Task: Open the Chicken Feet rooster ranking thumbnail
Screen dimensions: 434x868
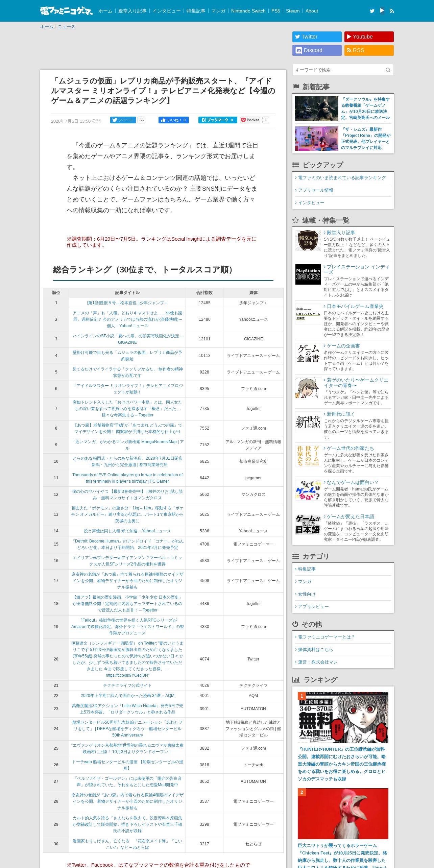Action: [x=343, y=814]
